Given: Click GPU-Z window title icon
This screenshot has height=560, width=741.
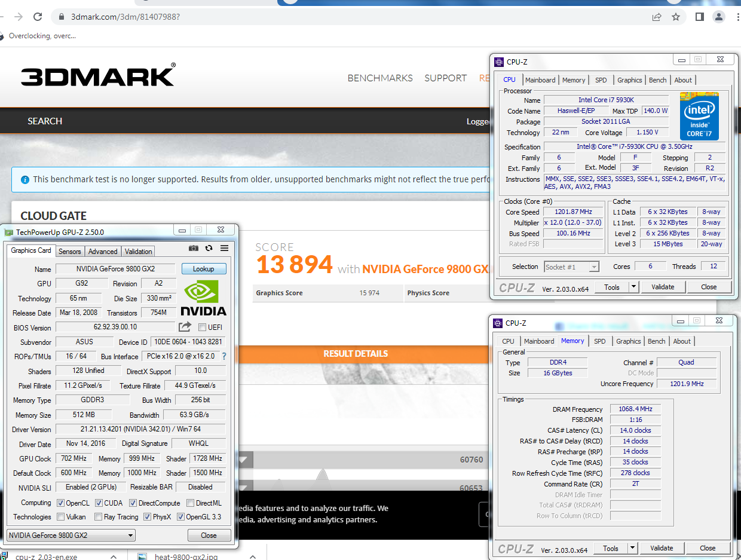Looking at the screenshot, I should click(8, 232).
